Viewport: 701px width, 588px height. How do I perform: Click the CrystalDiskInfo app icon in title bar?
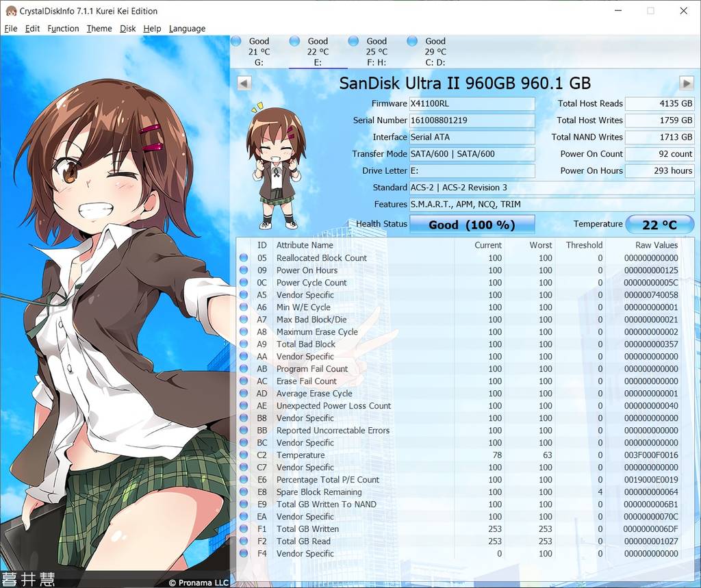coord(12,11)
